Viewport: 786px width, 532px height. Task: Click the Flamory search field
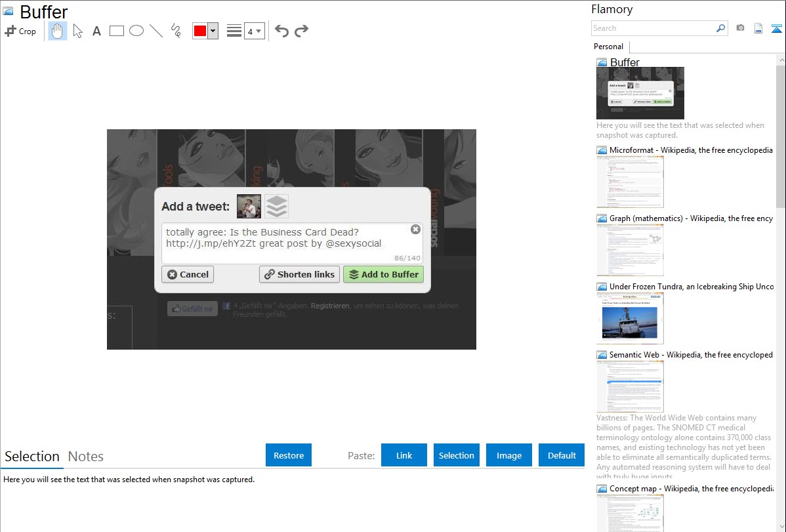tap(653, 28)
